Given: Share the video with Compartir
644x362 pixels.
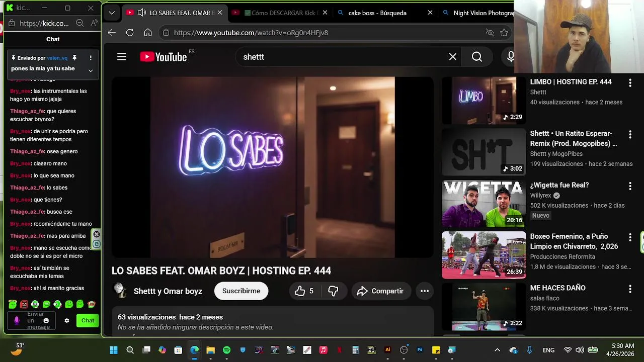Looking at the screenshot, I should [380, 291].
